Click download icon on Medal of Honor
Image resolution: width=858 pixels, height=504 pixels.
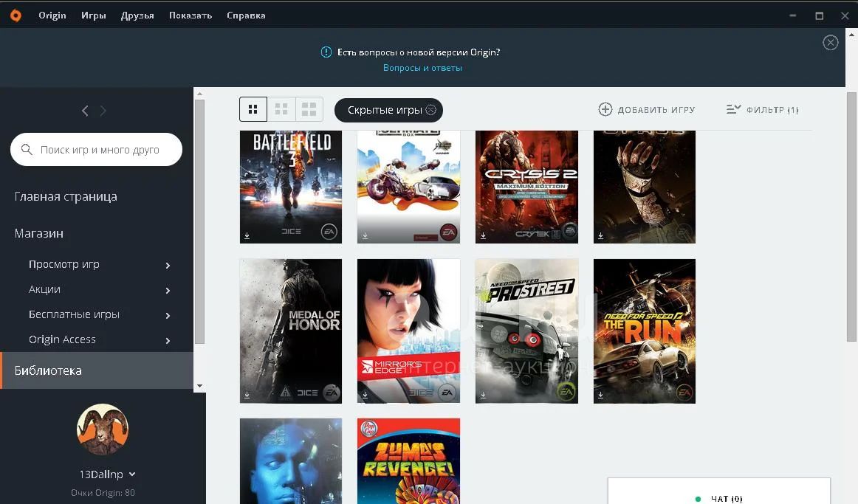pyautogui.click(x=247, y=395)
